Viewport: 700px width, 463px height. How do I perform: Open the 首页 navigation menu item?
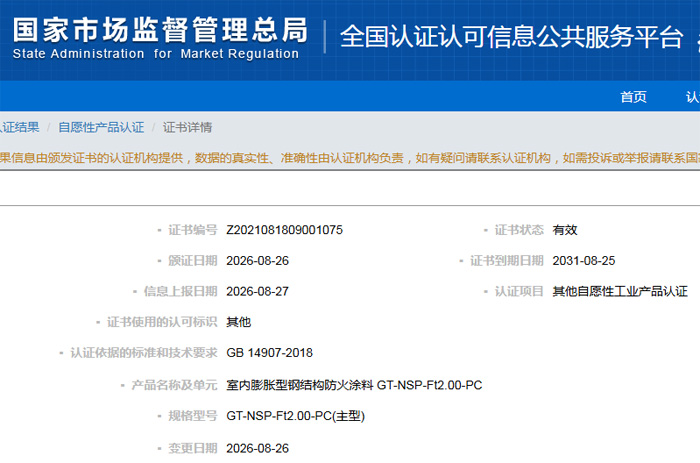tap(633, 96)
